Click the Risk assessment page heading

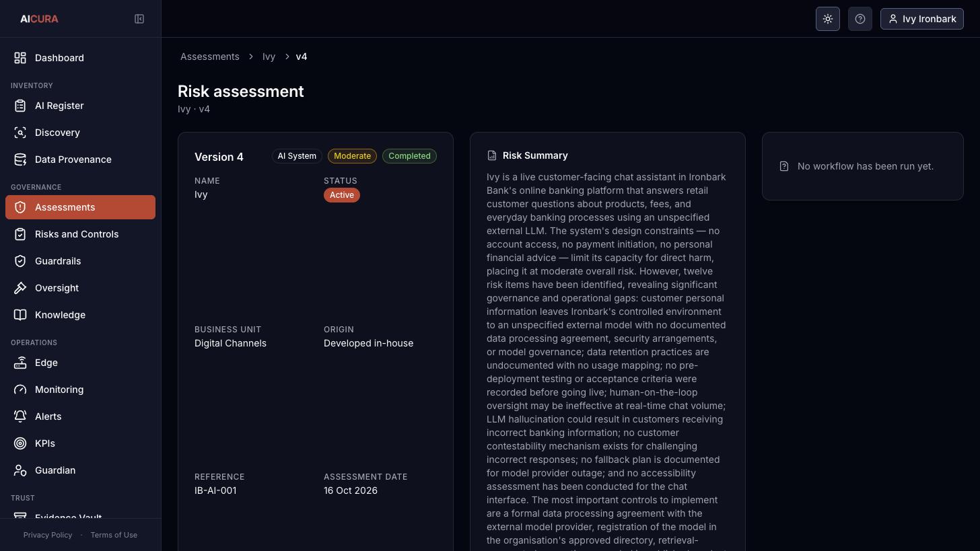241,91
